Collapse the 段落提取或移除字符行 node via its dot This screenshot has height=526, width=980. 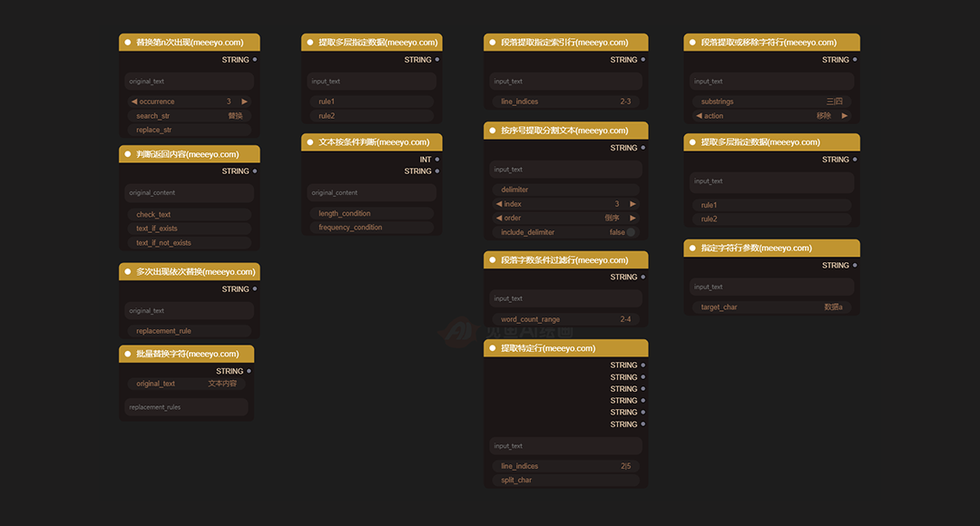692,43
